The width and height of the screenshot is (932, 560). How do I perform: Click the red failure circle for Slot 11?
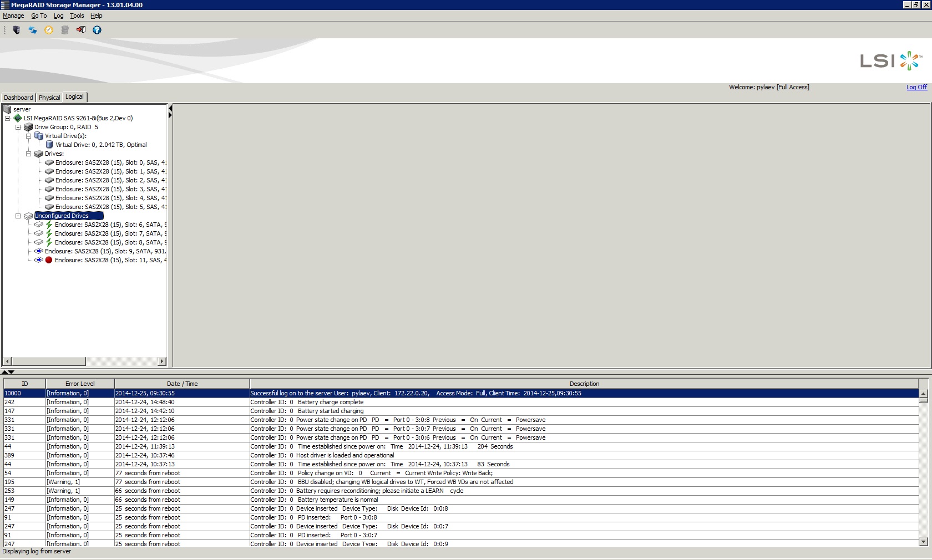(49, 260)
